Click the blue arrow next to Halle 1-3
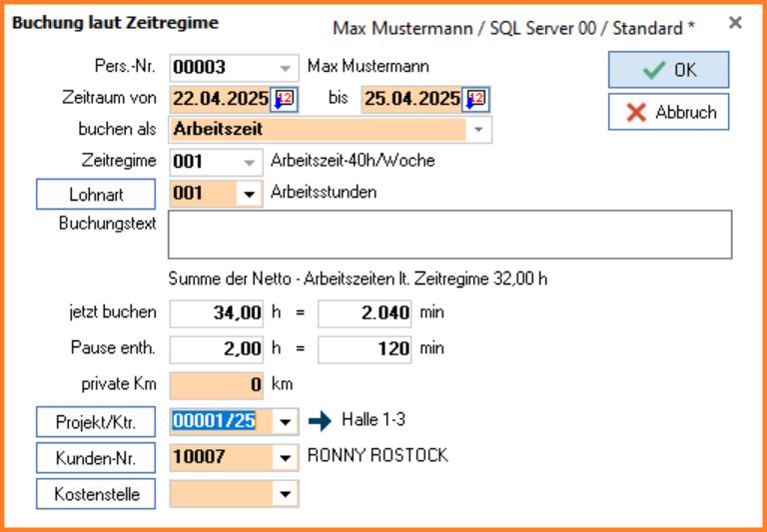This screenshot has width=767, height=532. [x=319, y=421]
